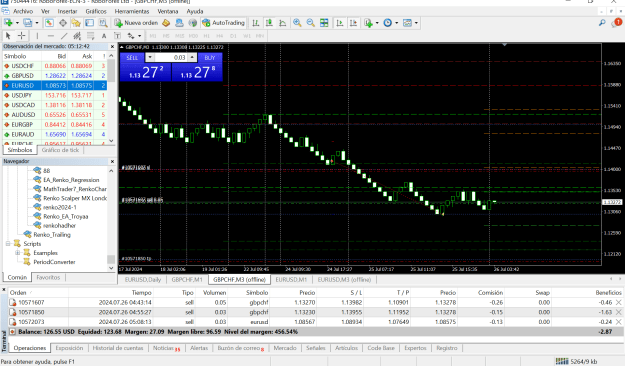Open the Herramientas menu
This screenshot has height=366, width=625.
(132, 11)
